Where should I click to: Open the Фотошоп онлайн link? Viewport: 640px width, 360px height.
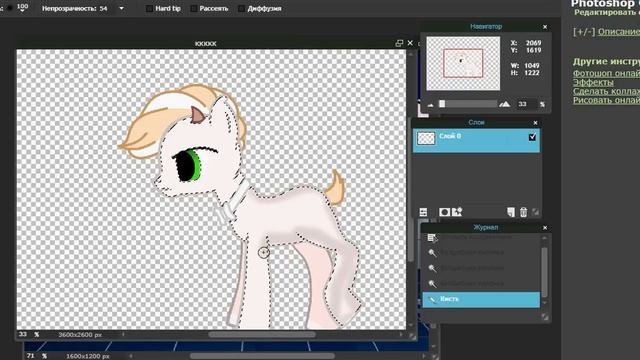click(606, 73)
